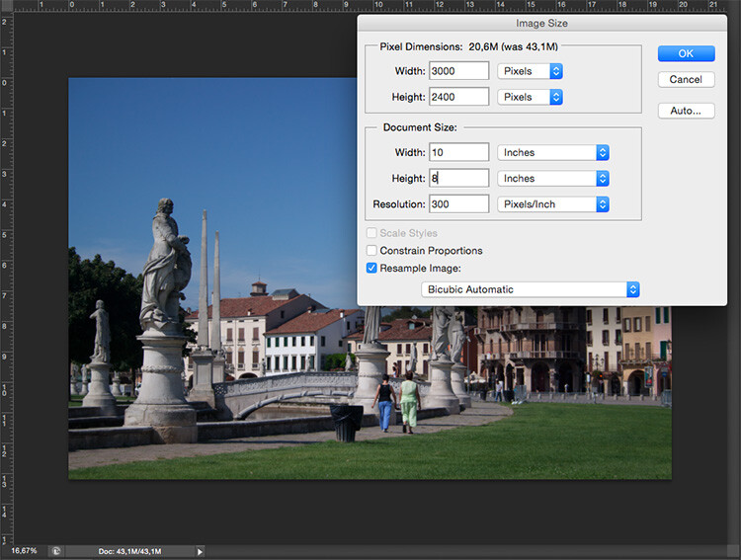The width and height of the screenshot is (741, 560).
Task: Click the zoom percentage field 16,67%
Action: click(24, 551)
